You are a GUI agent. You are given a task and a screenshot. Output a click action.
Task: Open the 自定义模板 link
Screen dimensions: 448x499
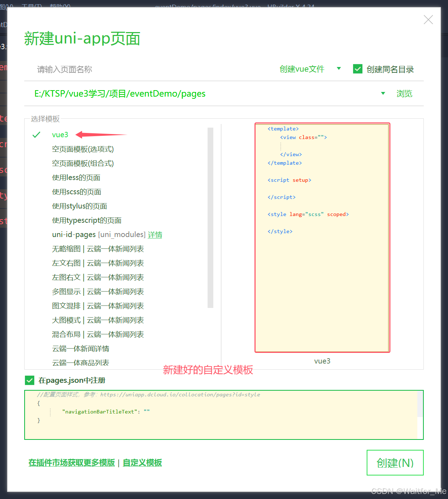[x=142, y=463]
